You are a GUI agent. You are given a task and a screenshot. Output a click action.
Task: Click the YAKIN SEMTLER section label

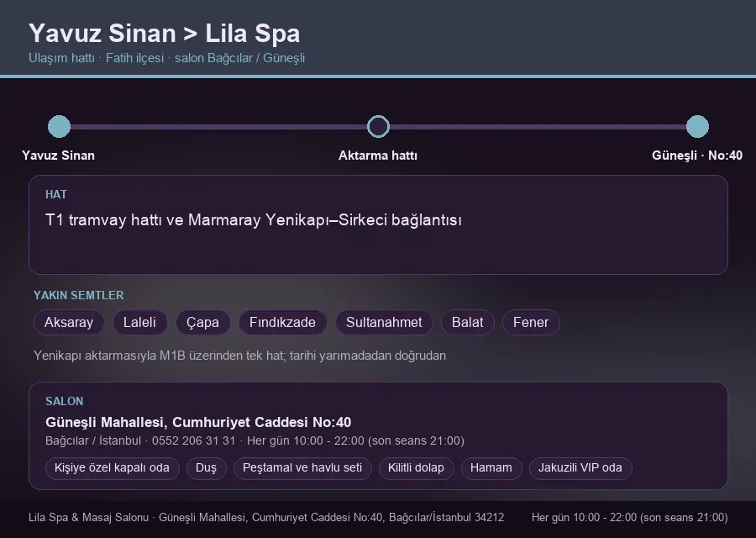point(79,295)
